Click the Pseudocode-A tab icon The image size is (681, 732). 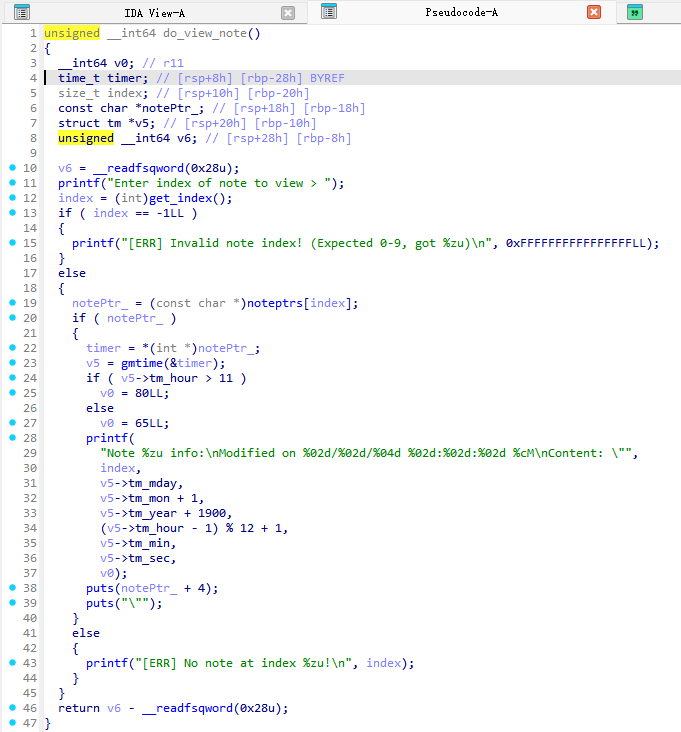[x=328, y=12]
